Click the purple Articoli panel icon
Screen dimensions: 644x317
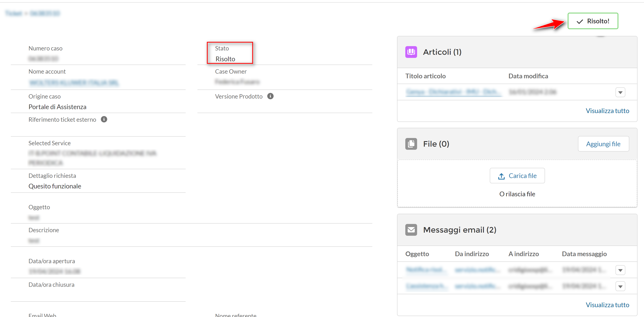coord(411,52)
